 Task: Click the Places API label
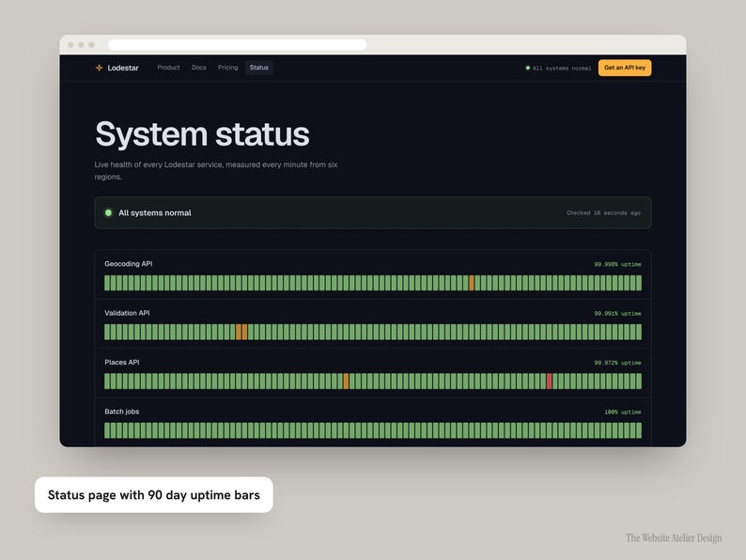[122, 362]
